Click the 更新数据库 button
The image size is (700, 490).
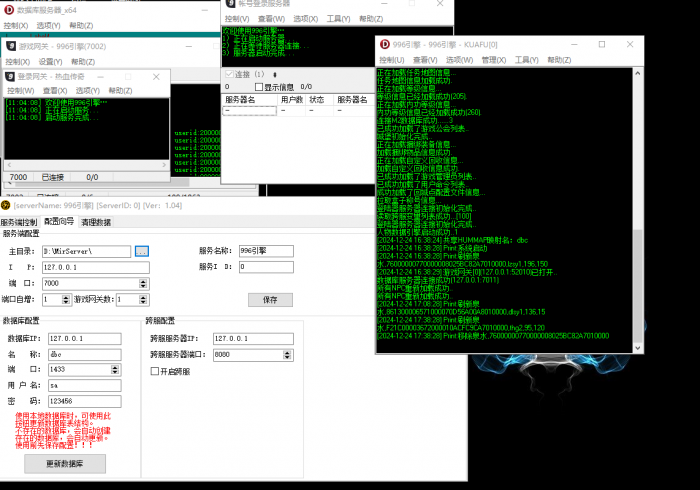(65, 464)
